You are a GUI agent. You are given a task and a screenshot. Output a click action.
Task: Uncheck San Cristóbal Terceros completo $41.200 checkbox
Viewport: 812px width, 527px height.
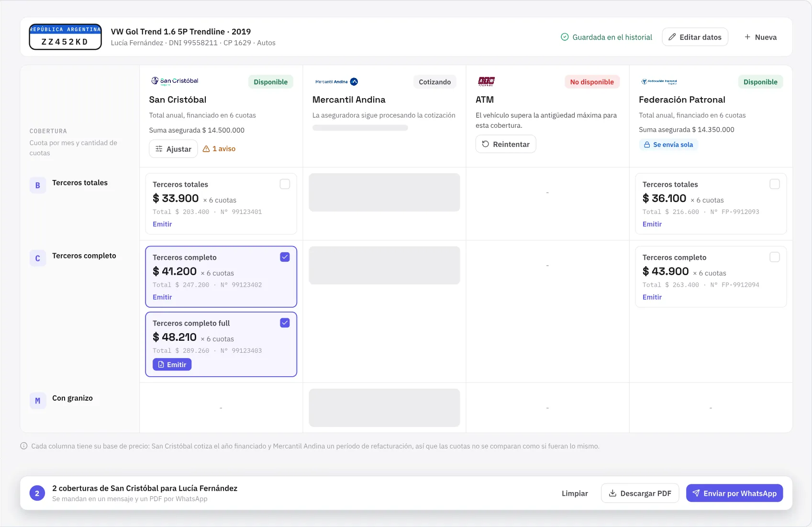(285, 257)
